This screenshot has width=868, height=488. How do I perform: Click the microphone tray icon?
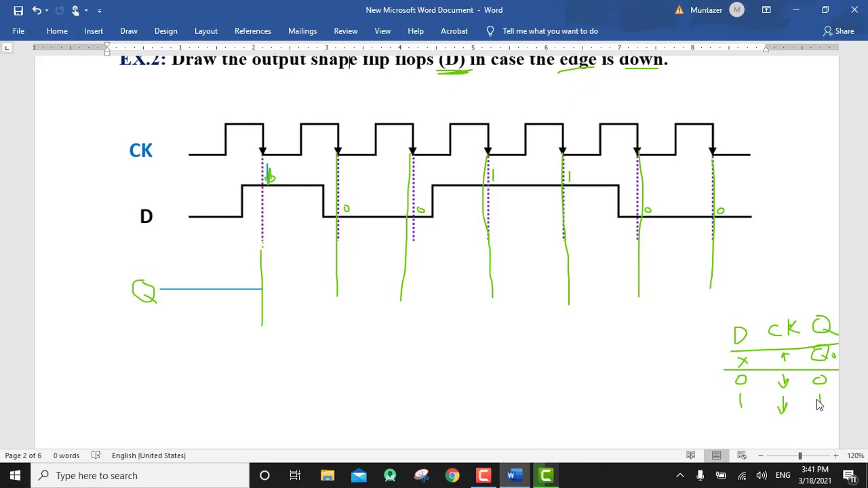700,476
